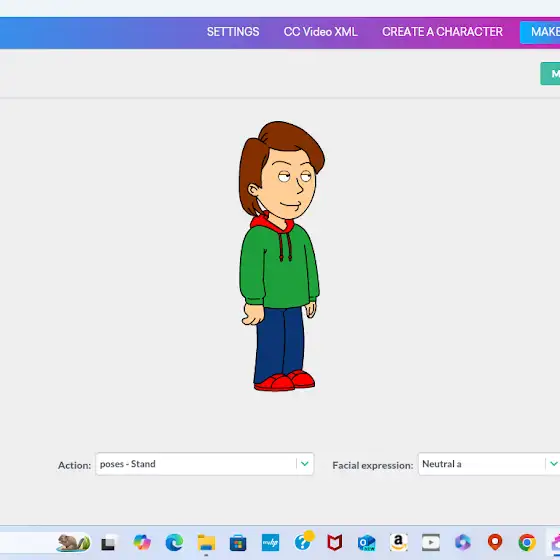Open Microsoft 365 Copilot taskbar icon
This screenshot has width=560, height=560.
pyautogui.click(x=463, y=543)
